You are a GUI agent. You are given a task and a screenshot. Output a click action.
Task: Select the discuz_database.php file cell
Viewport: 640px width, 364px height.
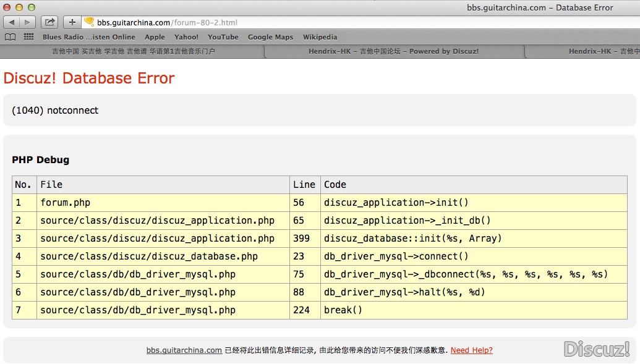click(x=163, y=256)
